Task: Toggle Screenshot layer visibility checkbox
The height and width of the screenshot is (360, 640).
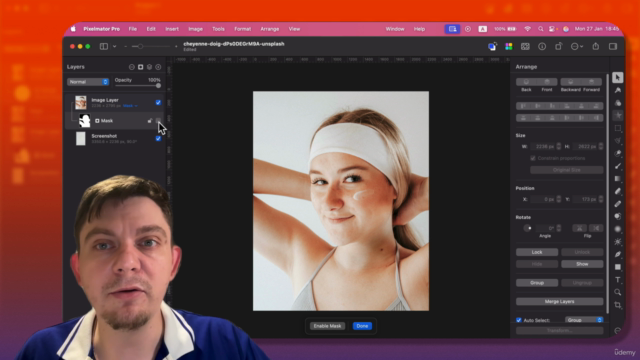Action: pos(158,138)
